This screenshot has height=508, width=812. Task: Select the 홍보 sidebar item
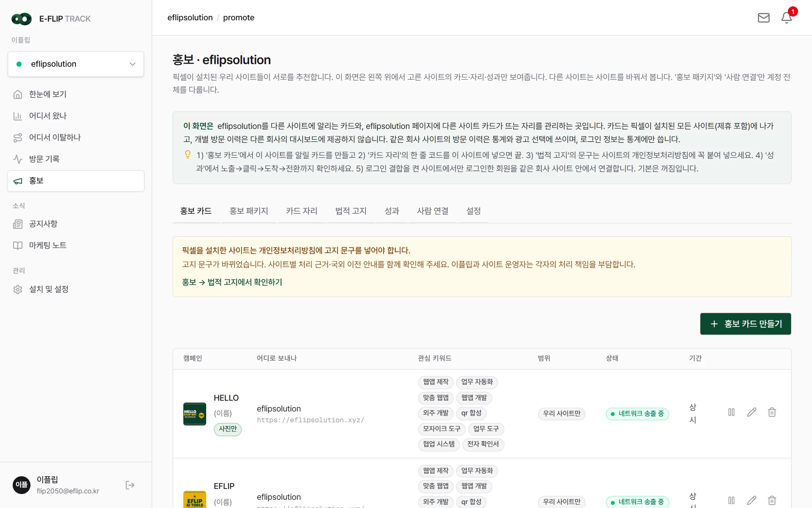(x=76, y=181)
